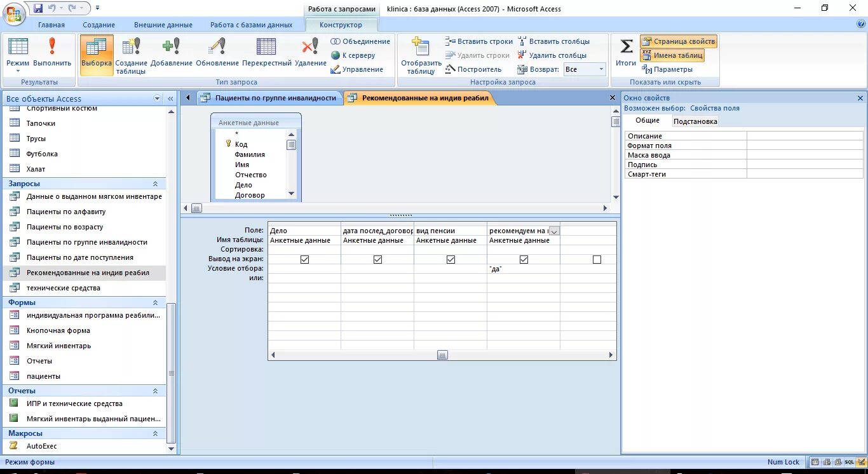Click Фамилия field in Анкетные данные list
This screenshot has width=868, height=474.
click(250, 154)
